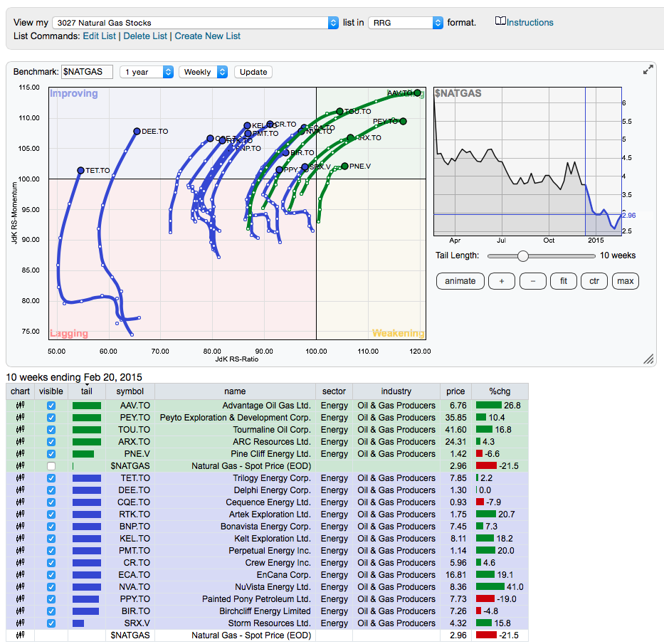The height and width of the screenshot is (644, 664).
Task: Click the expand chart fullscreen icon
Action: click(x=648, y=70)
